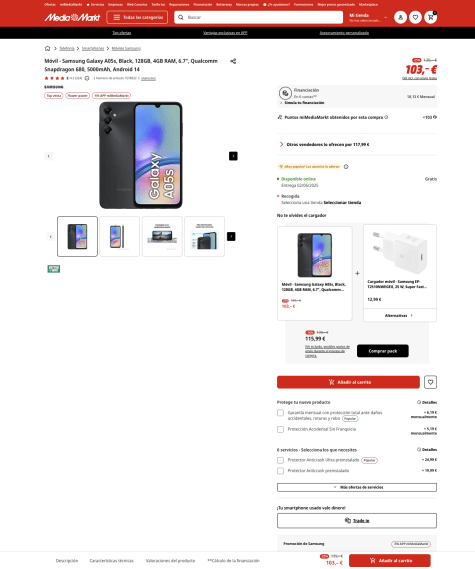The image size is (475, 569).
Task: Tick Protección Accidental Sin Franquicia checkbox
Action: click(x=280, y=429)
